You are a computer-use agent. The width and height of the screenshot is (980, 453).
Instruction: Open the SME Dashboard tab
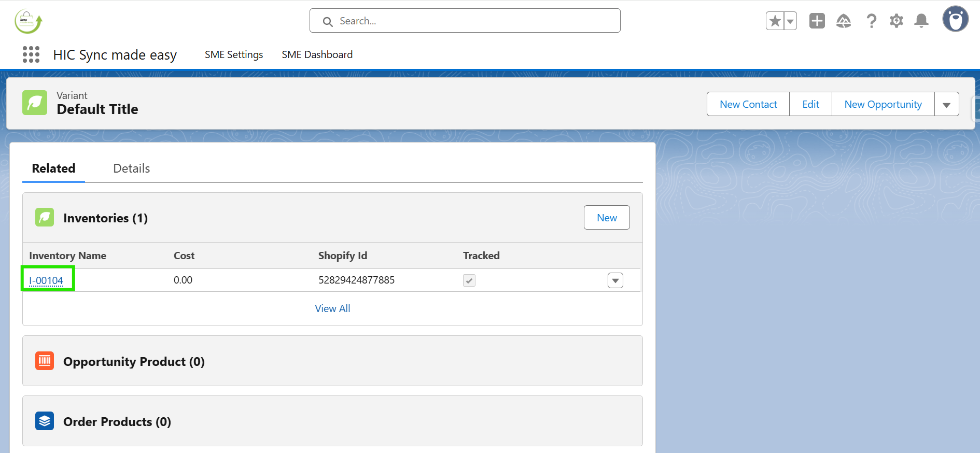(317, 54)
